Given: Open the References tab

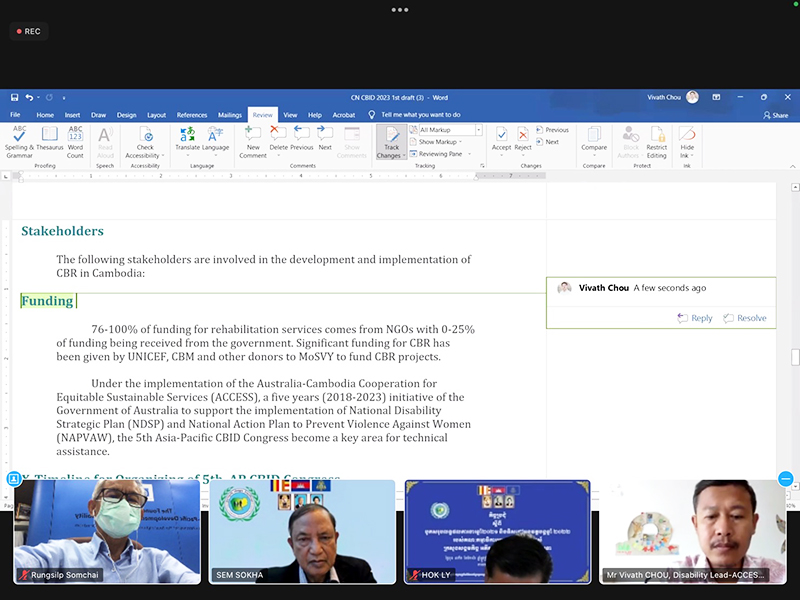Looking at the screenshot, I should (192, 115).
